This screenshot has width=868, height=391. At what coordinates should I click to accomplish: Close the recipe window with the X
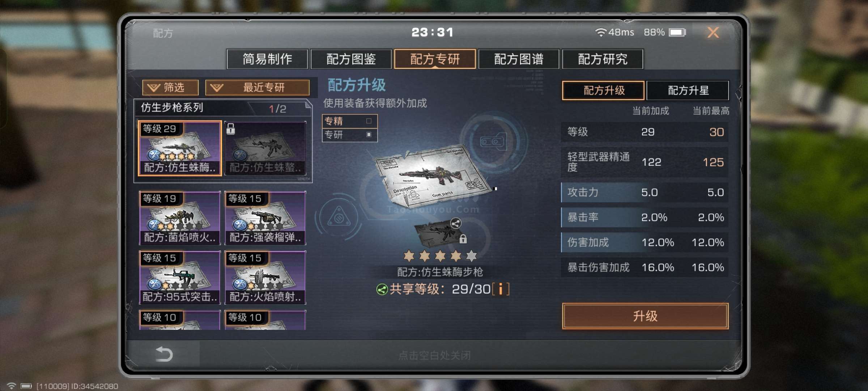click(x=713, y=33)
